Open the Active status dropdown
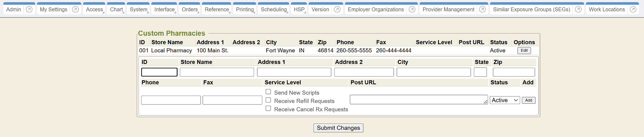 505,100
